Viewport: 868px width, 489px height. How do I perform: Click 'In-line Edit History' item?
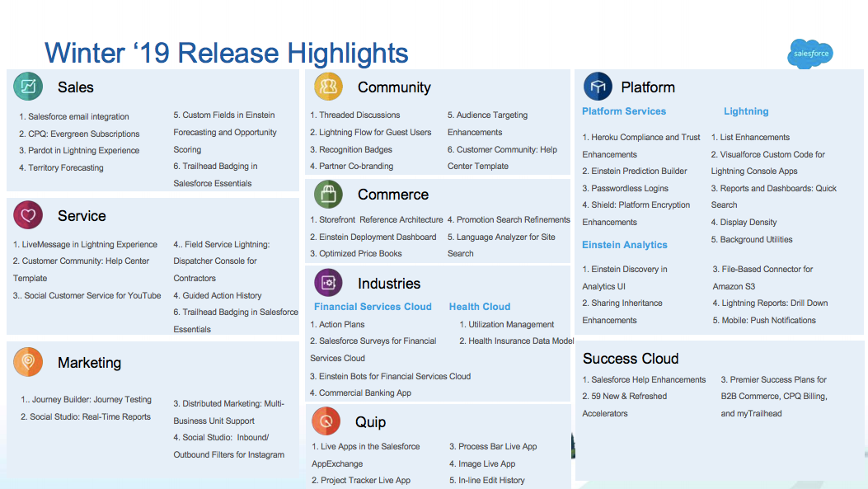tap(487, 481)
